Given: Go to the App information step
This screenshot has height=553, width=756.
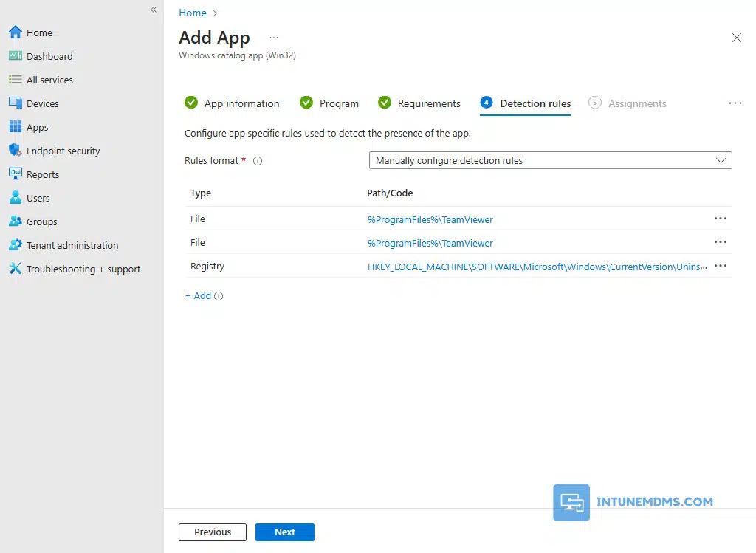Looking at the screenshot, I should [x=232, y=103].
